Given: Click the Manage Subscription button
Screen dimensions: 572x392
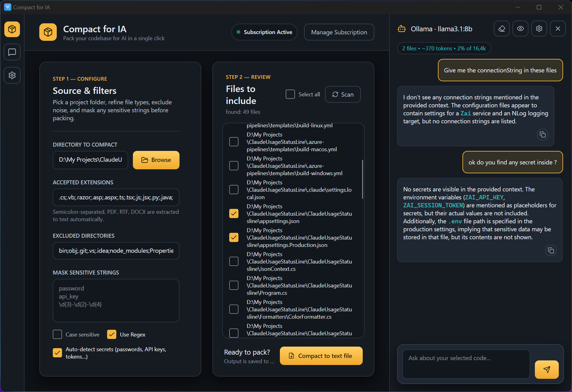Looking at the screenshot, I should (339, 32).
